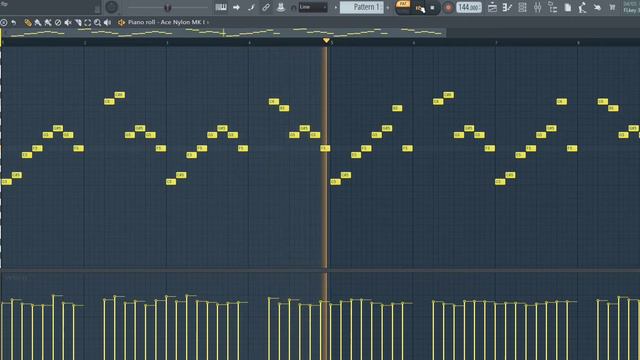
Task: Click the orange playhead marker on timeline
Action: [x=326, y=40]
